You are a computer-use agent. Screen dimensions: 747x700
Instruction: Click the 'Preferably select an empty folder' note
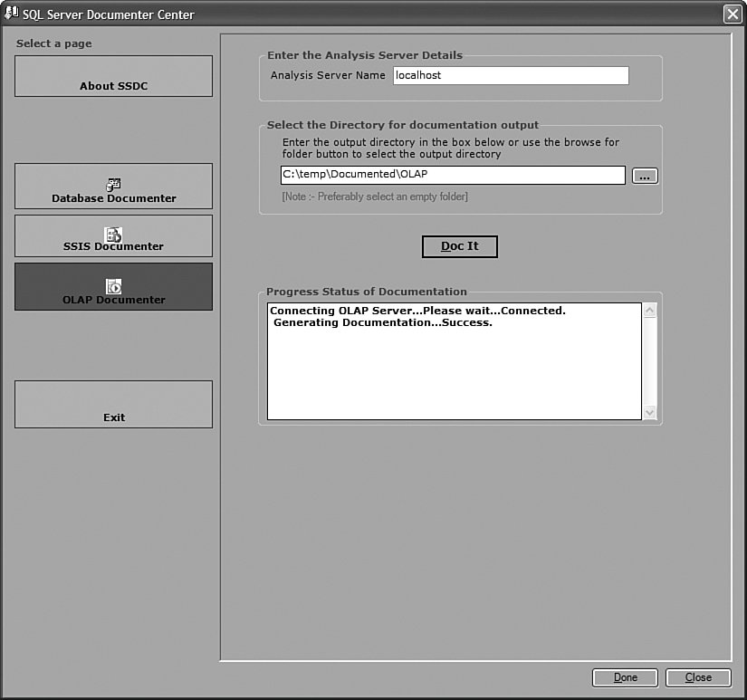[x=375, y=197]
